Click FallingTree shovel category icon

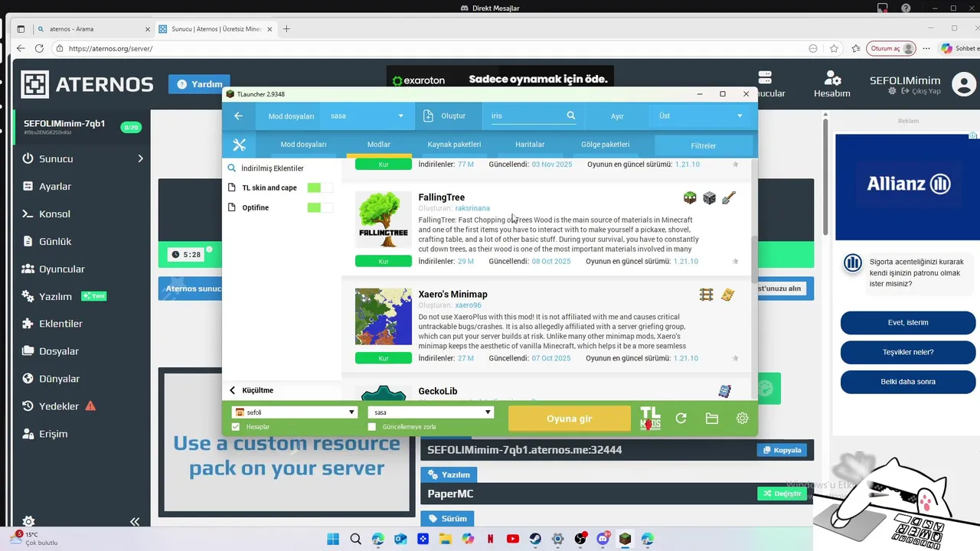pyautogui.click(x=728, y=198)
